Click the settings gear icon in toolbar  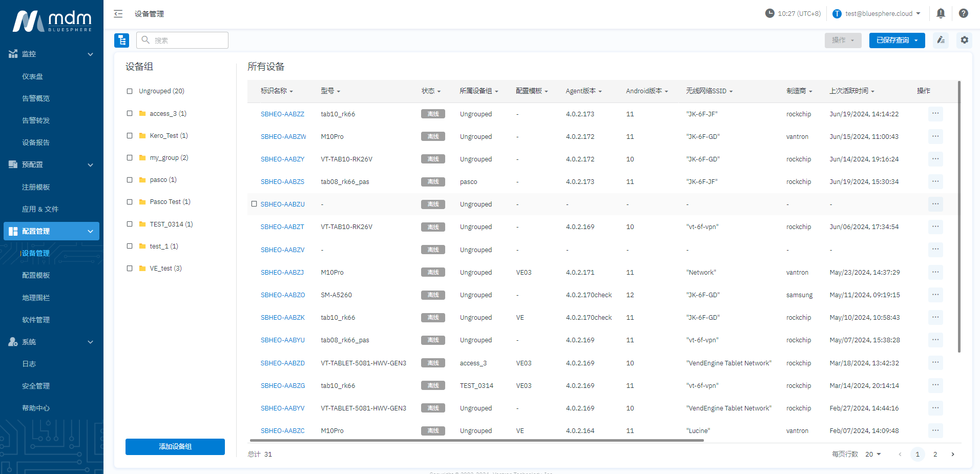click(964, 40)
